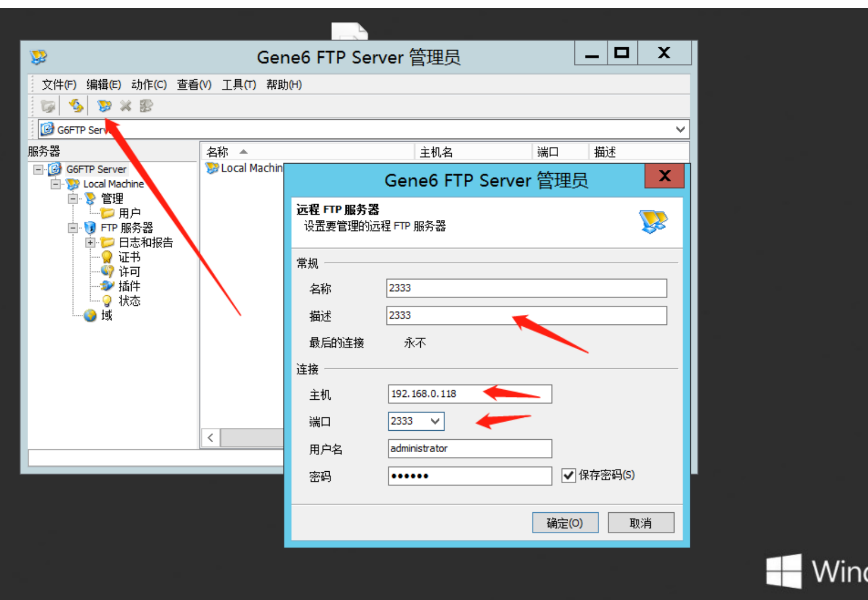Open the 动作(C) menu

click(149, 84)
